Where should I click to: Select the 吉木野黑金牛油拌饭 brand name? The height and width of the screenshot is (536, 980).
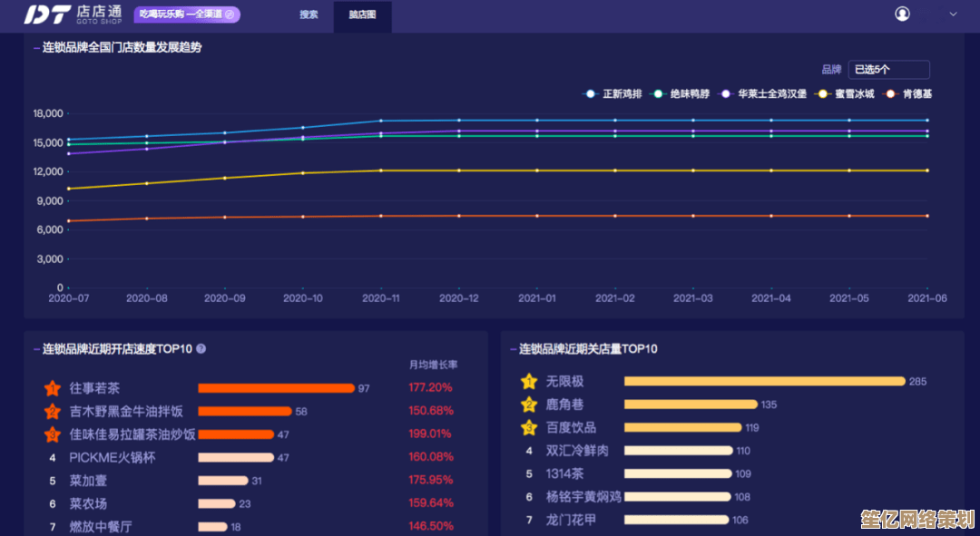coord(126,411)
